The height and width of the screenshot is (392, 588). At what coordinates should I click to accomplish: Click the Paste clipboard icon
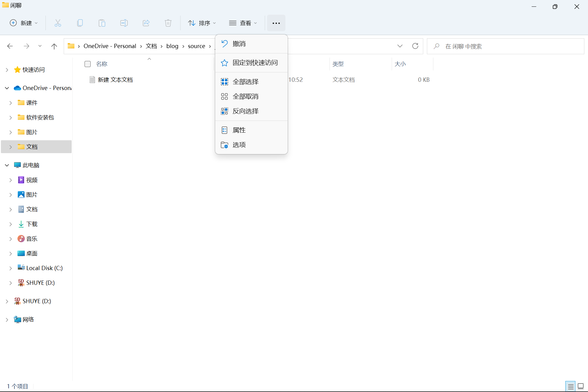pyautogui.click(x=102, y=23)
